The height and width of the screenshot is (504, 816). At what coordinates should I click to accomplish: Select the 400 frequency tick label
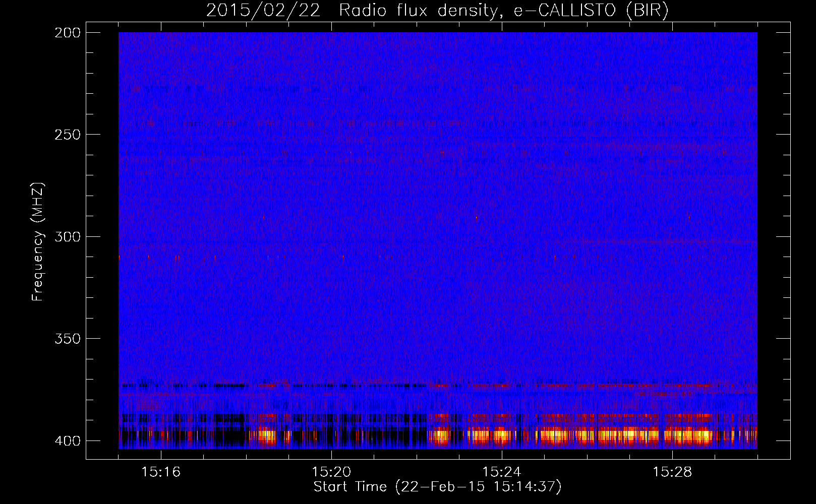68,441
